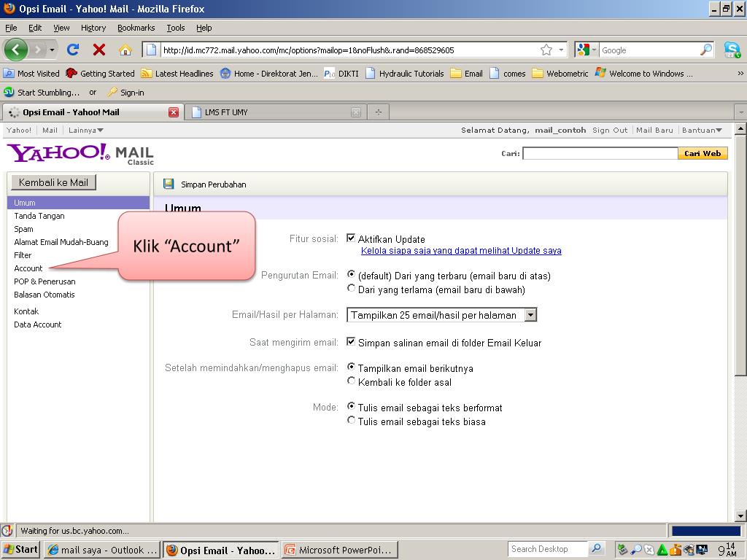Select Tampilkan email berikutnya option
This screenshot has width=747, height=560.
(x=351, y=367)
